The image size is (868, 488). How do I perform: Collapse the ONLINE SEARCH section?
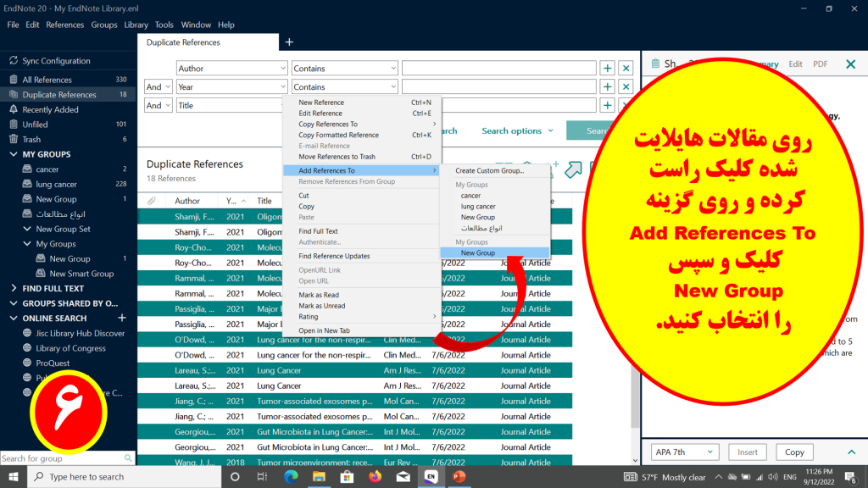pos(14,319)
